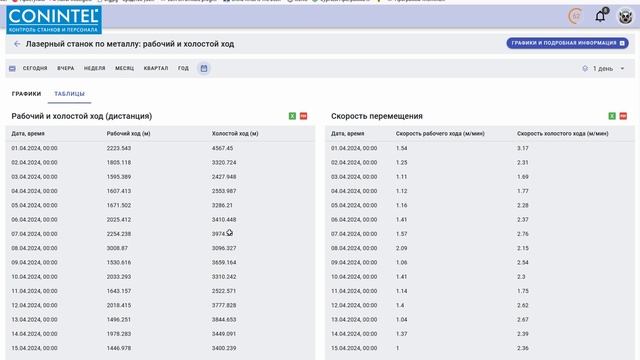The image size is (640, 360).
Task: Select value 2223.543 in the distance table
Action: tap(119, 148)
